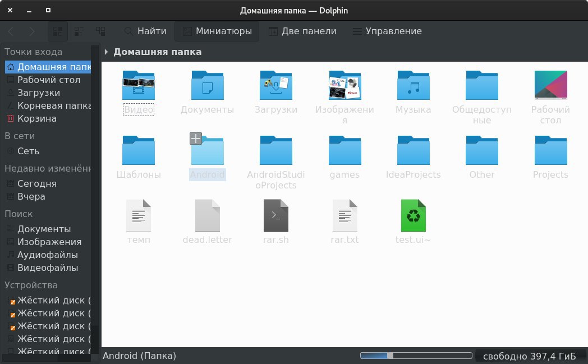588x364 pixels.
Task: Select the Загрузки folder in file view
Action: (276, 85)
